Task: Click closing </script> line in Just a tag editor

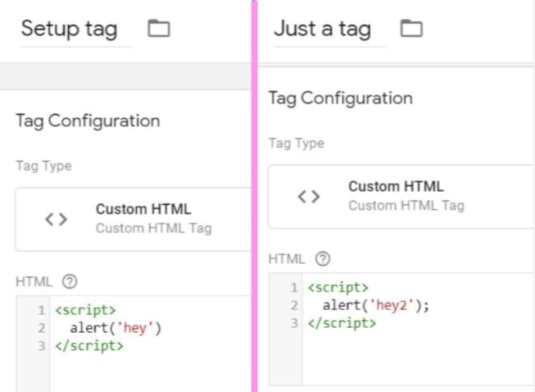Action: (341, 322)
